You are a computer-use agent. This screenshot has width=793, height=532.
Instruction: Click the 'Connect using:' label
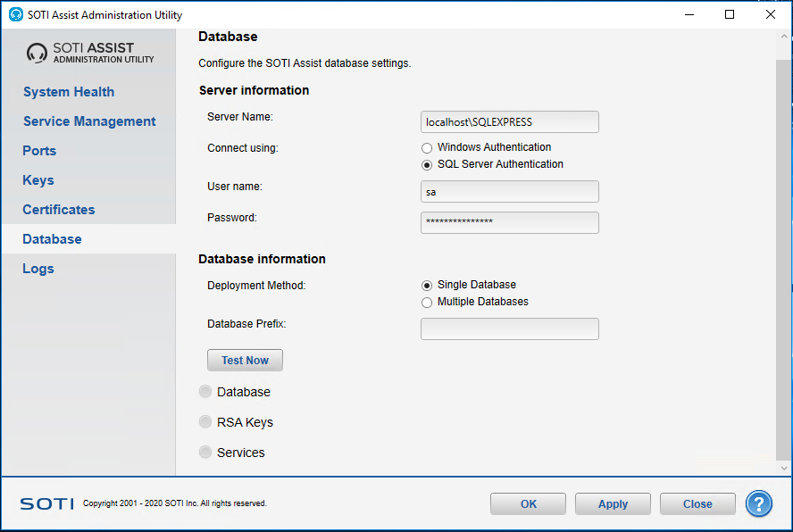(x=243, y=148)
